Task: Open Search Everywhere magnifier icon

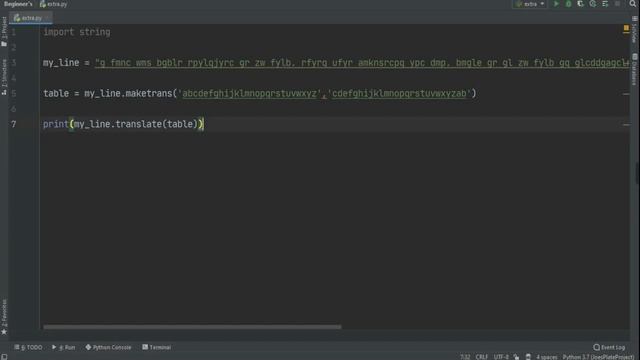Action: 633,4
